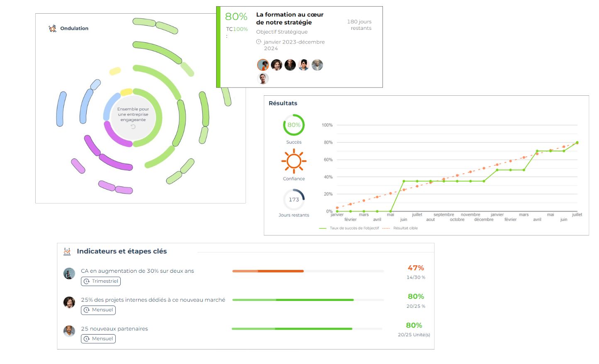Click the clock icon in the Trimestriel tag
Screen dimensions: 599x364
click(87, 281)
